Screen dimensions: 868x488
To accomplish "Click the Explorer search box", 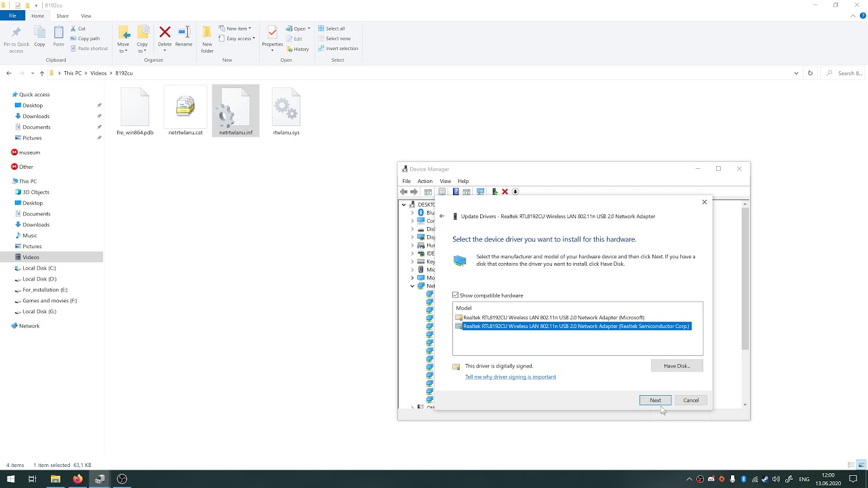I will [842, 73].
